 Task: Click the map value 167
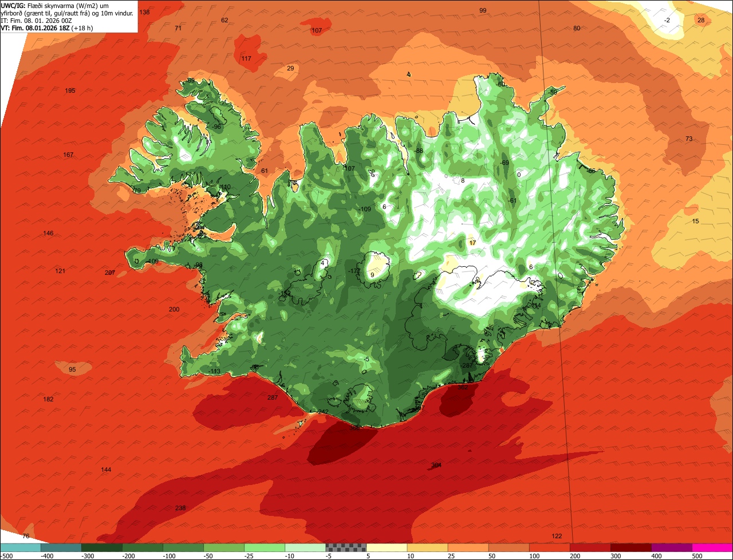pyautogui.click(x=68, y=155)
